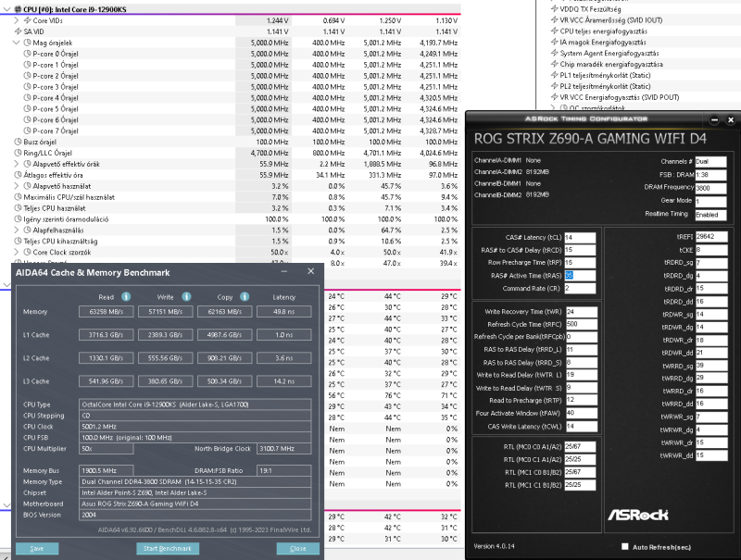
Task: Click the Four Activate Window (tFAW) field
Action: (582, 413)
